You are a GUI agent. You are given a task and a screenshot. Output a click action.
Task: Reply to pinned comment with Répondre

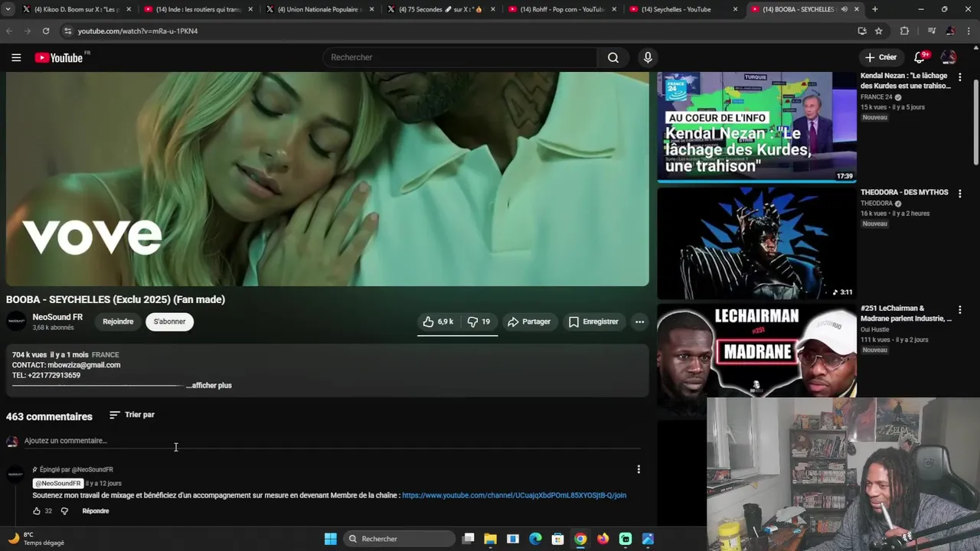[96, 511]
